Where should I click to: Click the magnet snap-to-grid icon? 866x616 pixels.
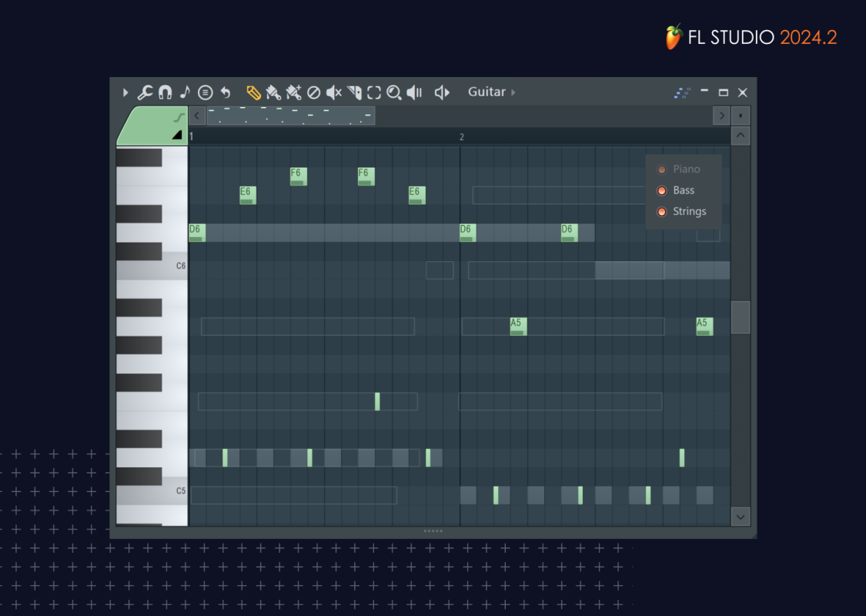[x=165, y=92]
